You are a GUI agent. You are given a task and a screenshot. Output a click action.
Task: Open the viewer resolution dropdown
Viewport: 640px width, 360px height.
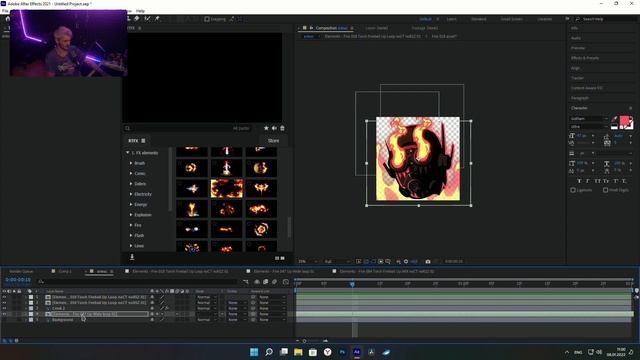[x=337, y=261]
